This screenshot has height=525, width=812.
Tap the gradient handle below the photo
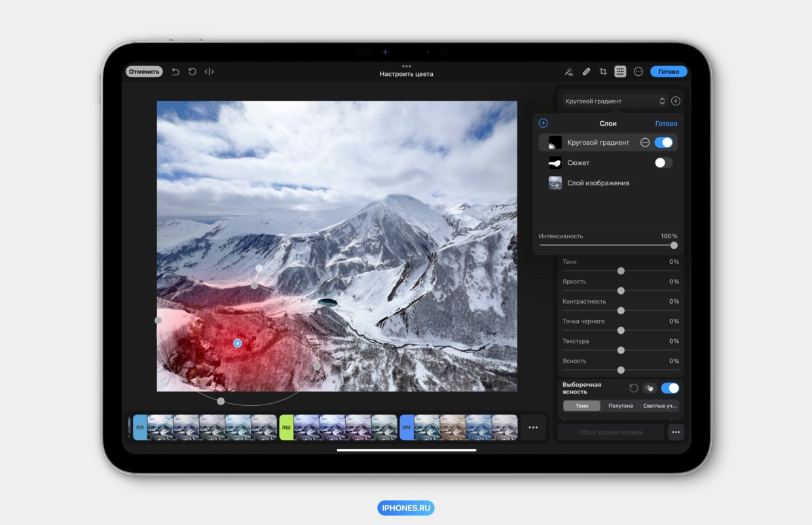click(x=221, y=401)
